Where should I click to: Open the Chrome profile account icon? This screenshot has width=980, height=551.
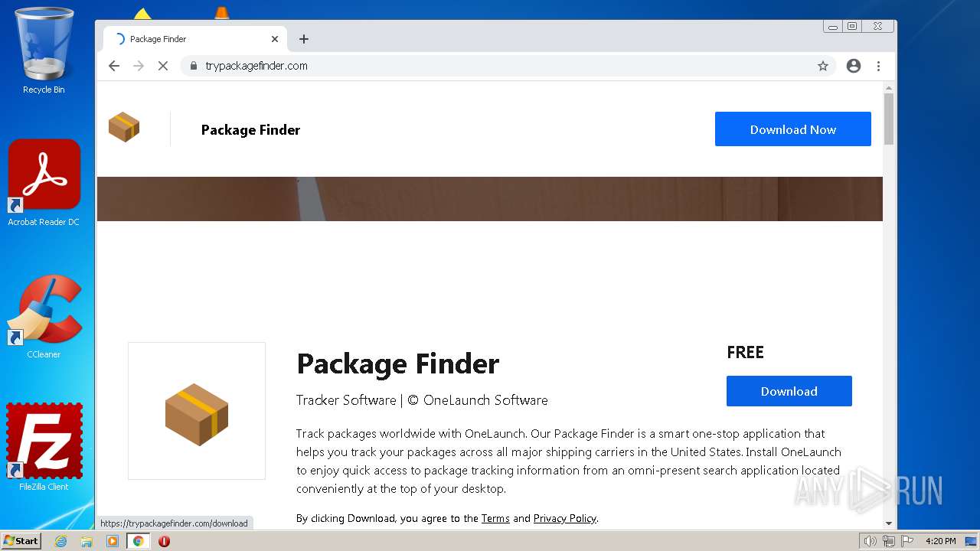[x=854, y=66]
